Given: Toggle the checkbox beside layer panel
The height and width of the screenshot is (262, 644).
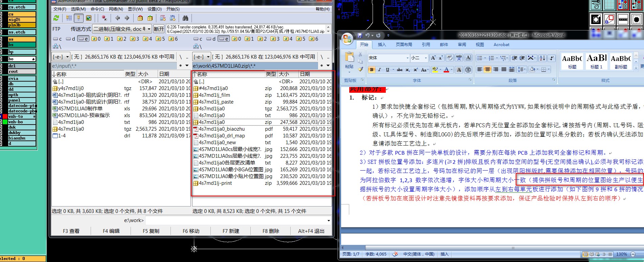Looking at the screenshot, I should coord(1,100).
